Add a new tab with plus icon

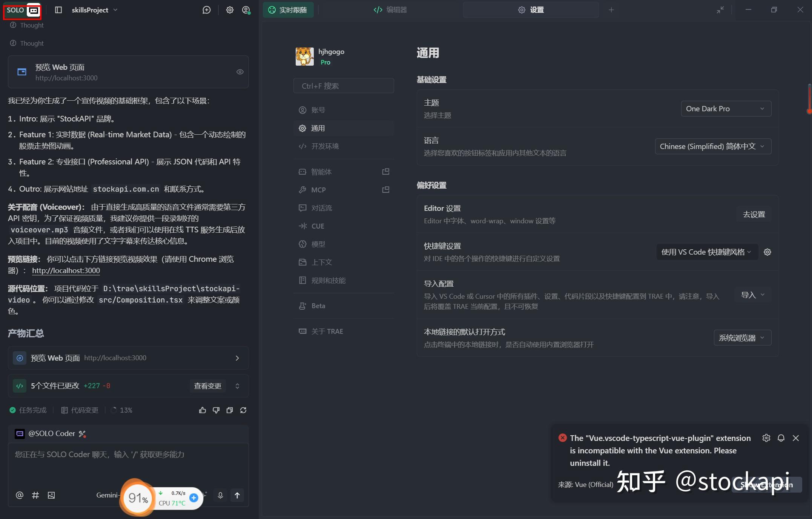tap(611, 10)
